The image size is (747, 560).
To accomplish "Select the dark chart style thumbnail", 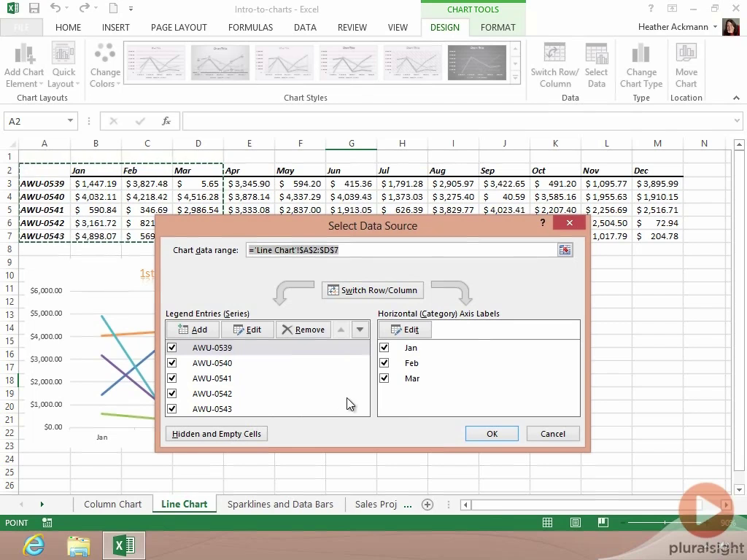I will pyautogui.click(x=477, y=63).
